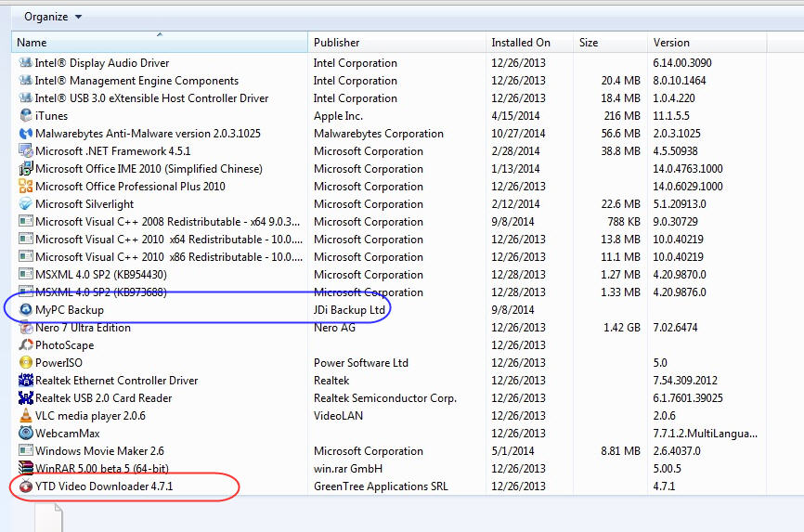Select "YTD Video Downloader 4.7.1" entry
This screenshot has width=804, height=532.
coord(104,487)
